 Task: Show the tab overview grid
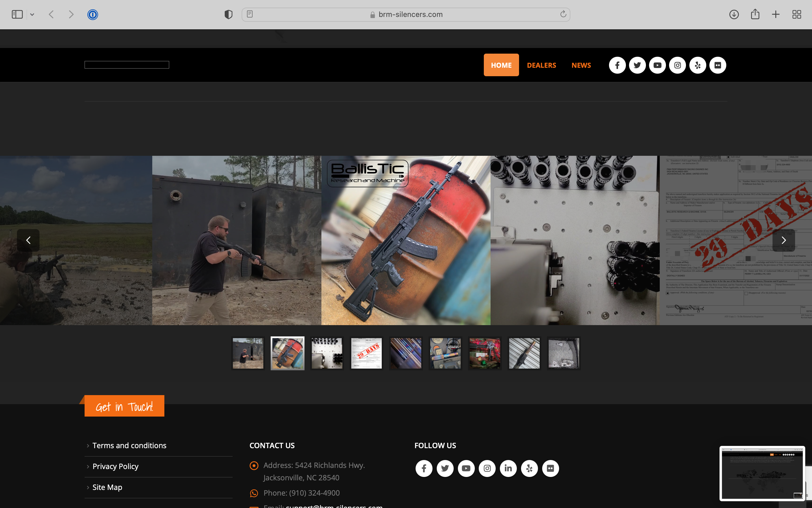796,14
